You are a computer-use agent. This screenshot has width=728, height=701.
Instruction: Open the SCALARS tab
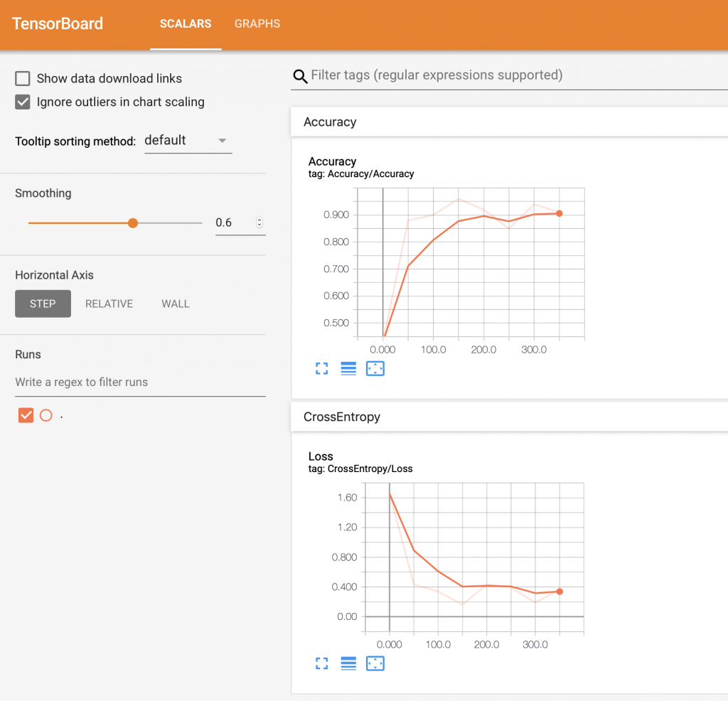[186, 23]
